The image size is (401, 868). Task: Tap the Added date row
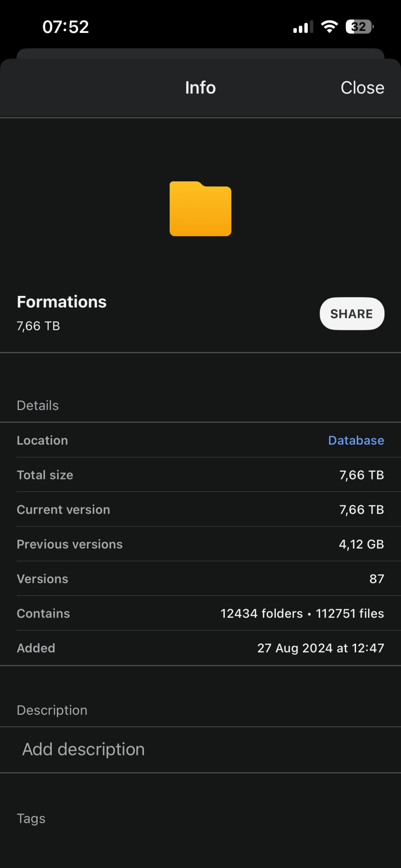tap(200, 648)
